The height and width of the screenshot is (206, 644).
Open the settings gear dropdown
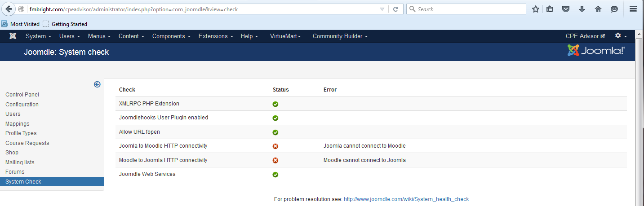click(x=621, y=36)
